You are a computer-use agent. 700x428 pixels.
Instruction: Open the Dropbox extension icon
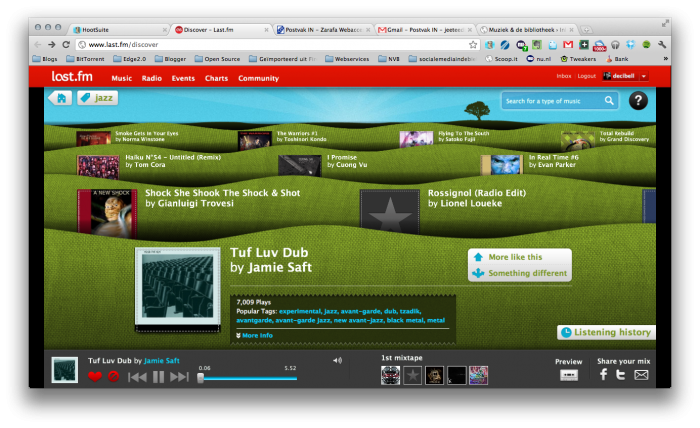click(630, 45)
